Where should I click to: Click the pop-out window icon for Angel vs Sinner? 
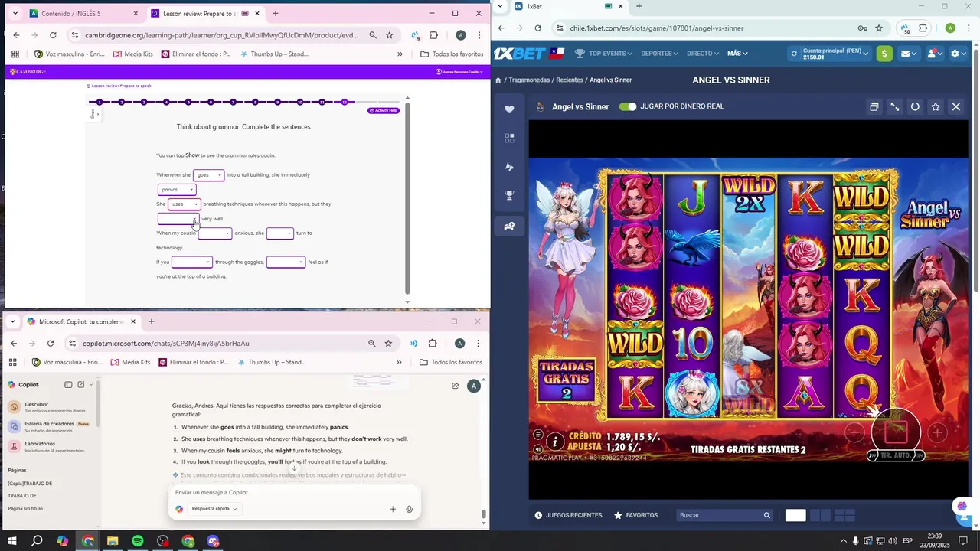coord(874,107)
